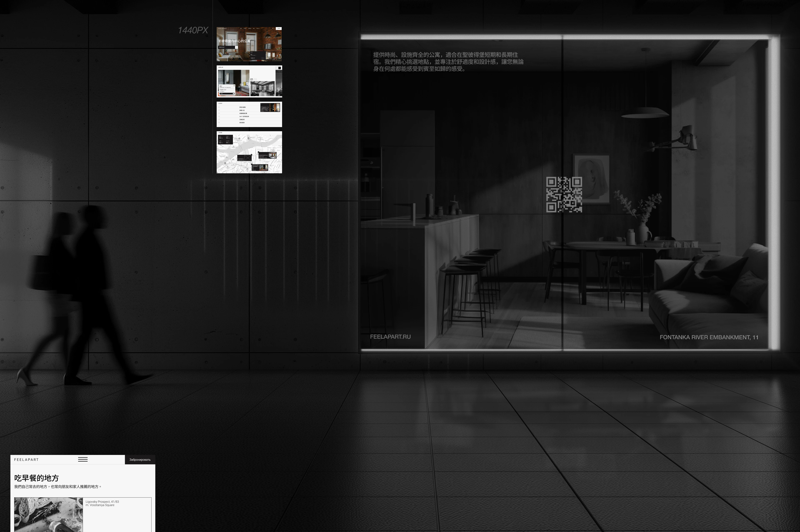Click the St. Pestelya, 6 map card
This screenshot has width=800, height=532.
coord(244,158)
